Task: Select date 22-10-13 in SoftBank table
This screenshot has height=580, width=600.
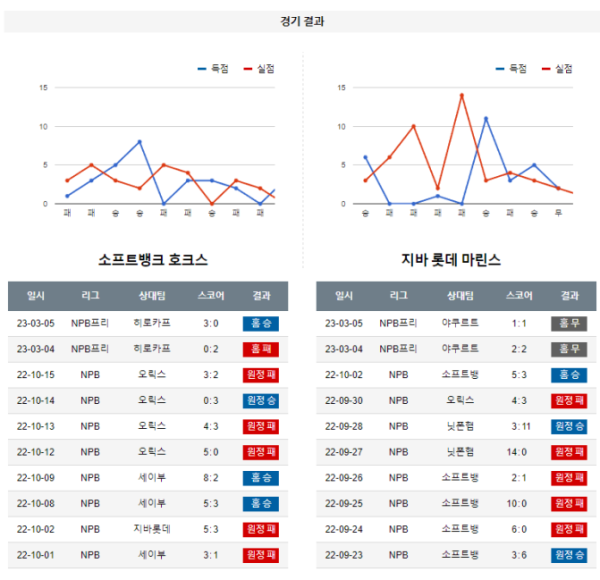Action: [x=36, y=426]
